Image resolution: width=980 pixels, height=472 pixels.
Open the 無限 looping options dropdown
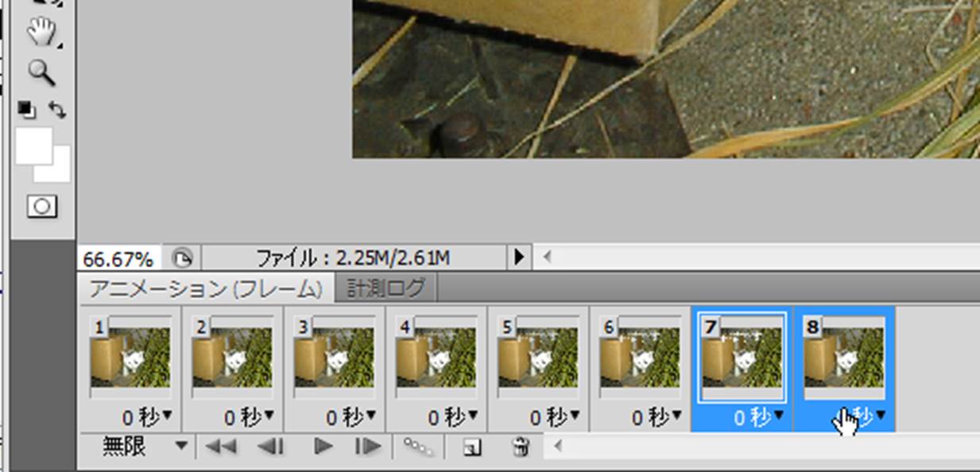[x=182, y=447]
